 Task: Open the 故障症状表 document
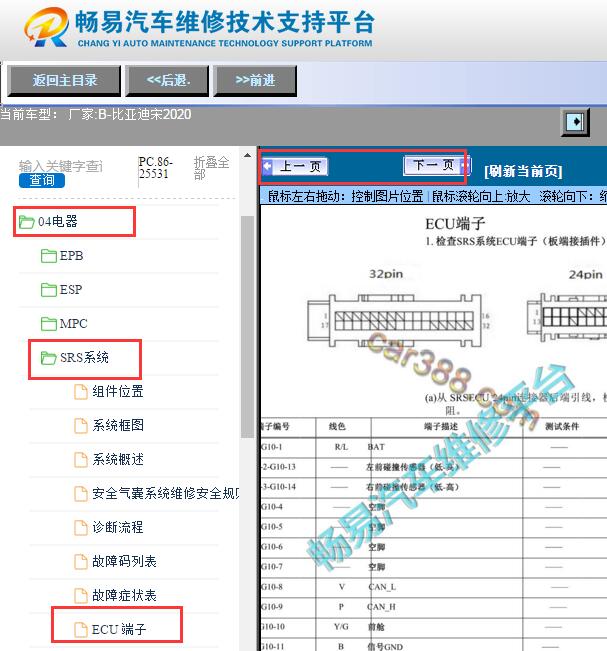pyautogui.click(x=124, y=595)
